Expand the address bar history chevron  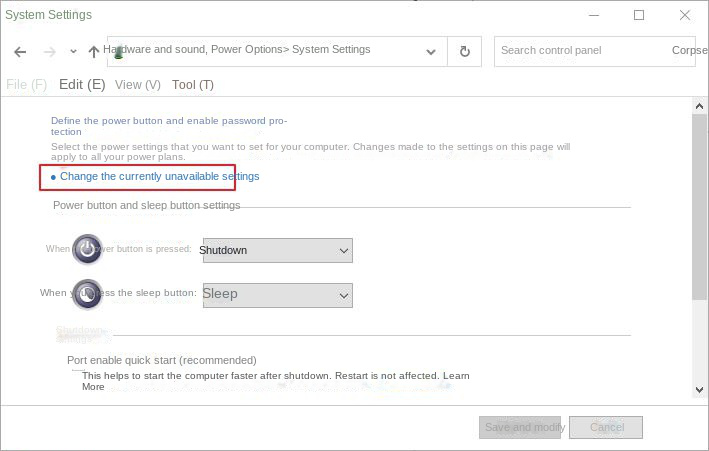click(431, 52)
